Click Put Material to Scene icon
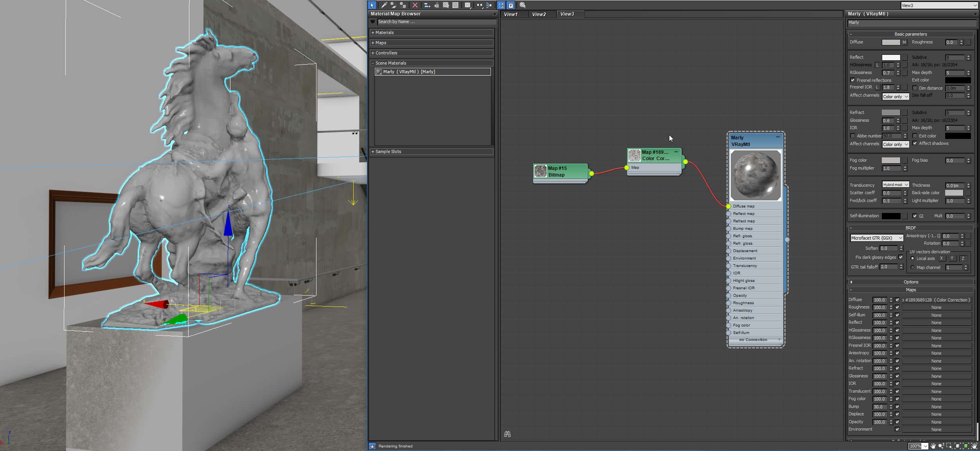 coord(393,5)
